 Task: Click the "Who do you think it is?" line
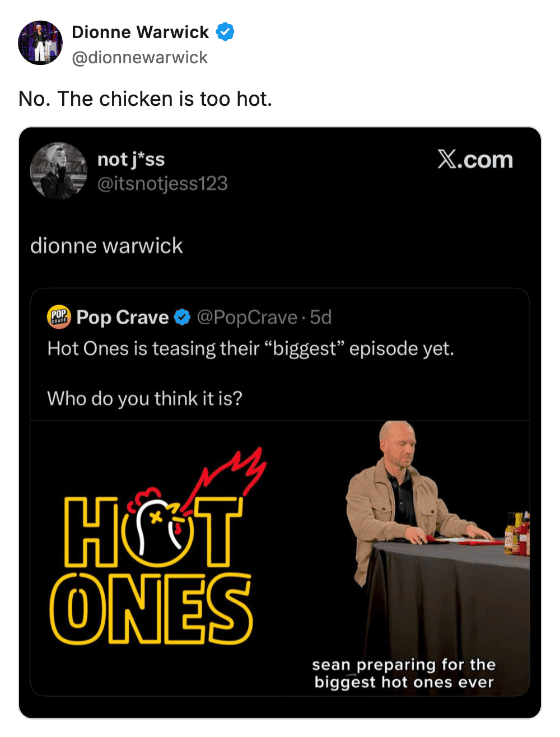(x=144, y=398)
